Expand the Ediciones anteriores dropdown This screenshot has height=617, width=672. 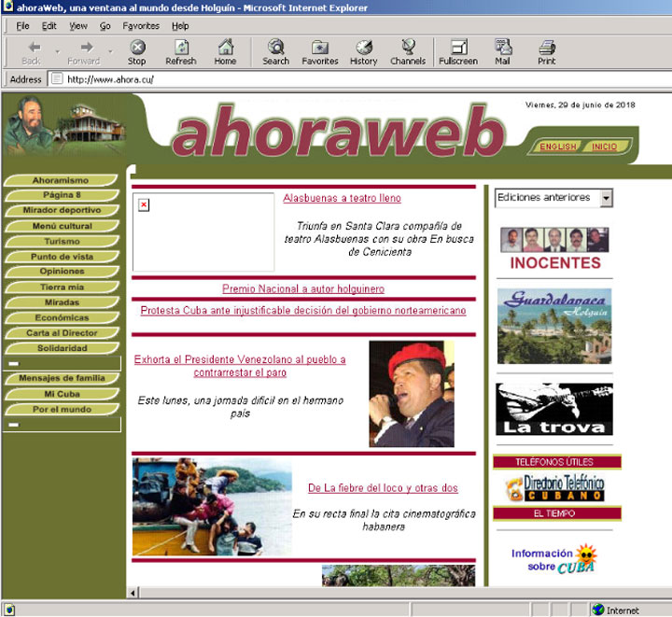(x=606, y=198)
